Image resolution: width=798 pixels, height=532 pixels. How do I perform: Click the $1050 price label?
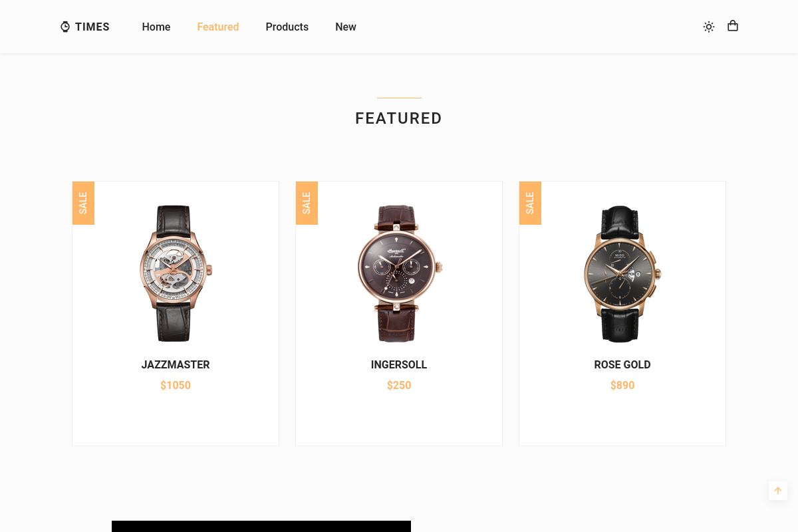pos(176,385)
